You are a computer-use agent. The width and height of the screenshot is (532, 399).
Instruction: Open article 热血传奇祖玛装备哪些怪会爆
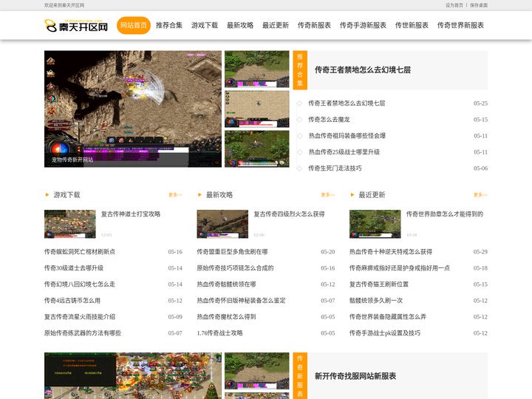[347, 136]
